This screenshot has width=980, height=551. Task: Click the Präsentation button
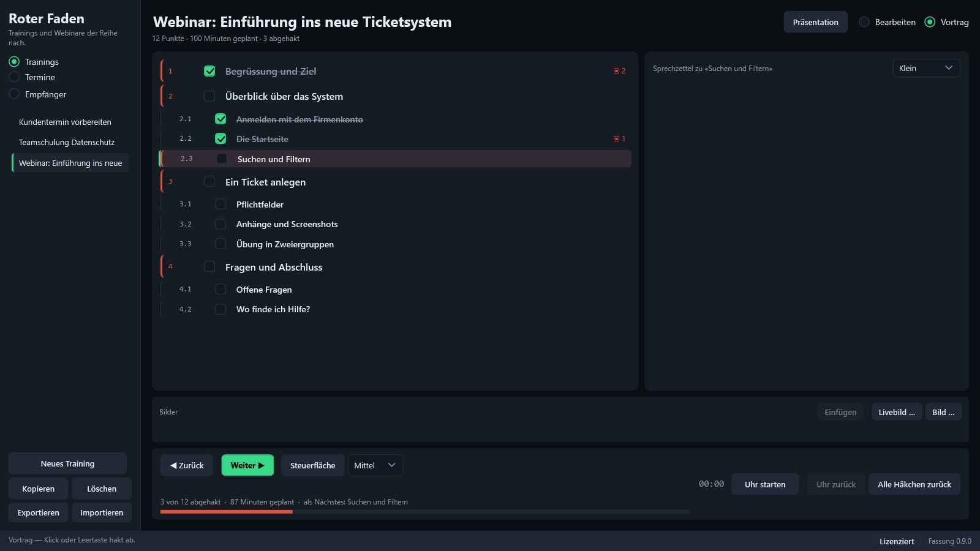pos(815,22)
